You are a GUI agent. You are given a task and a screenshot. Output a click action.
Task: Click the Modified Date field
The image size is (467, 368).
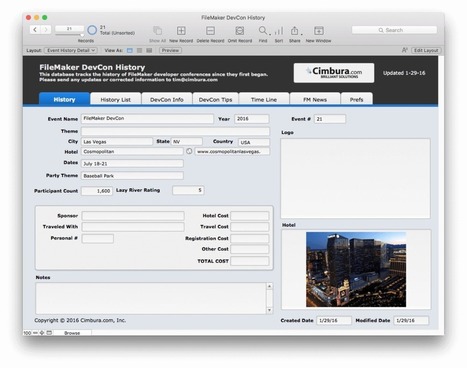coord(411,320)
